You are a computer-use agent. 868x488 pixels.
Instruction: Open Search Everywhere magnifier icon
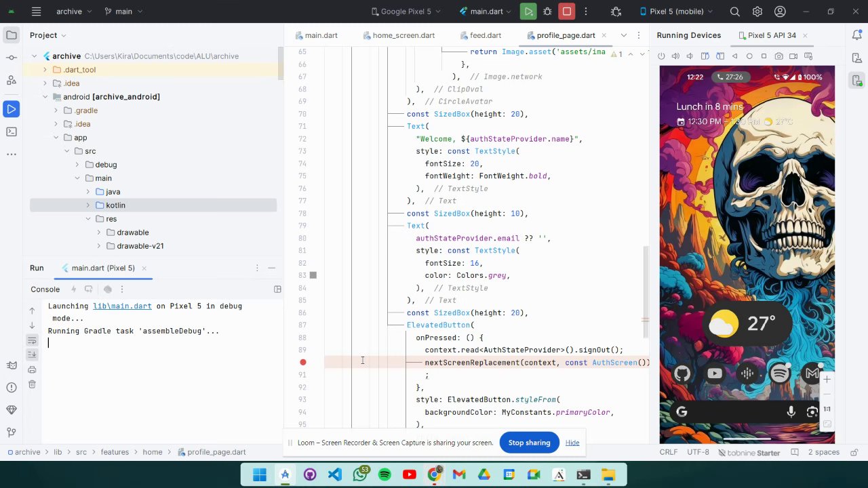734,12
